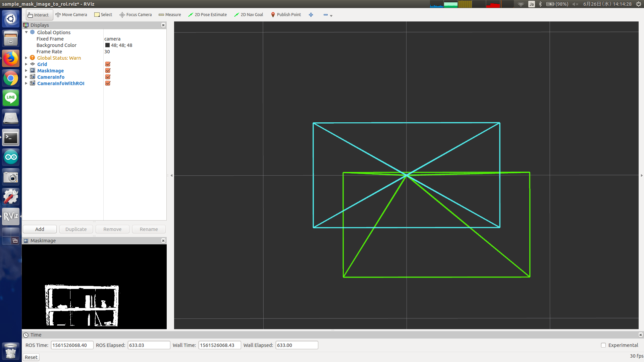This screenshot has width=644, height=362.
Task: Click the Add display button
Action: click(40, 229)
